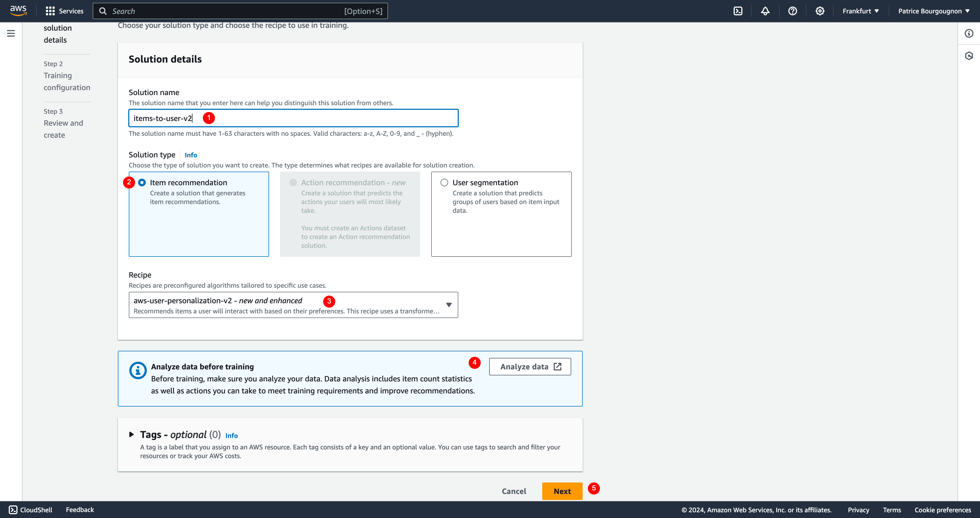The height and width of the screenshot is (518, 980).
Task: Open the Tags Info link
Action: click(231, 435)
